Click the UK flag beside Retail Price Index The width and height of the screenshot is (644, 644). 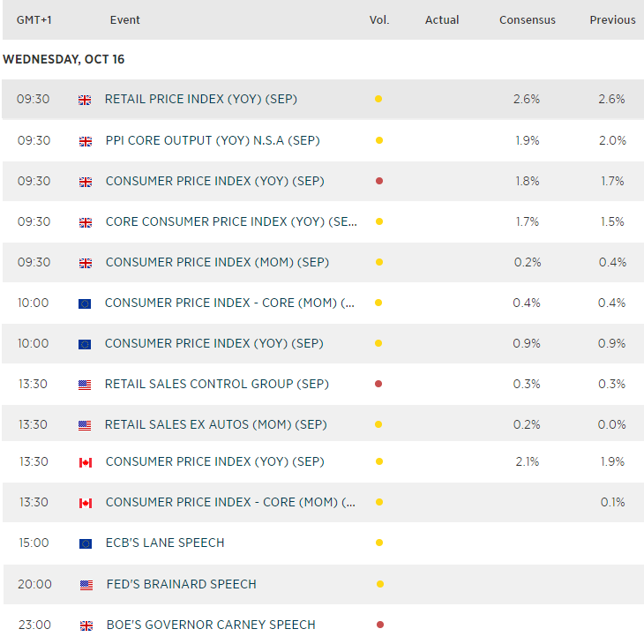coord(85,100)
